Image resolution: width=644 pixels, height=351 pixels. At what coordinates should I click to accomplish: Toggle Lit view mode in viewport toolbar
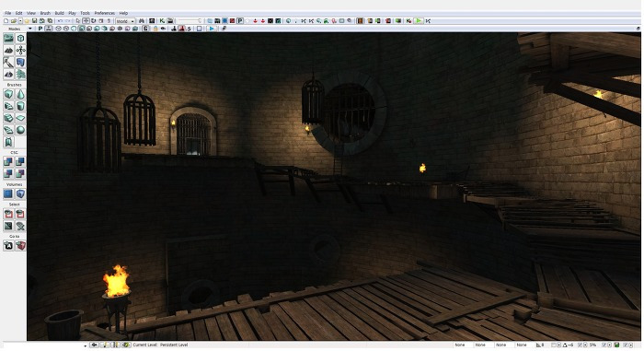tap(81, 29)
